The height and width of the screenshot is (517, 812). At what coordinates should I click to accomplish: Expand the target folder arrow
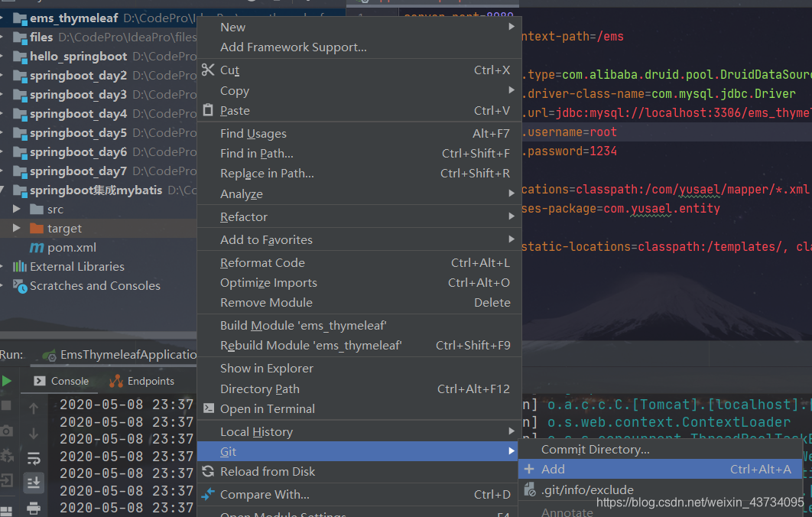pos(17,228)
